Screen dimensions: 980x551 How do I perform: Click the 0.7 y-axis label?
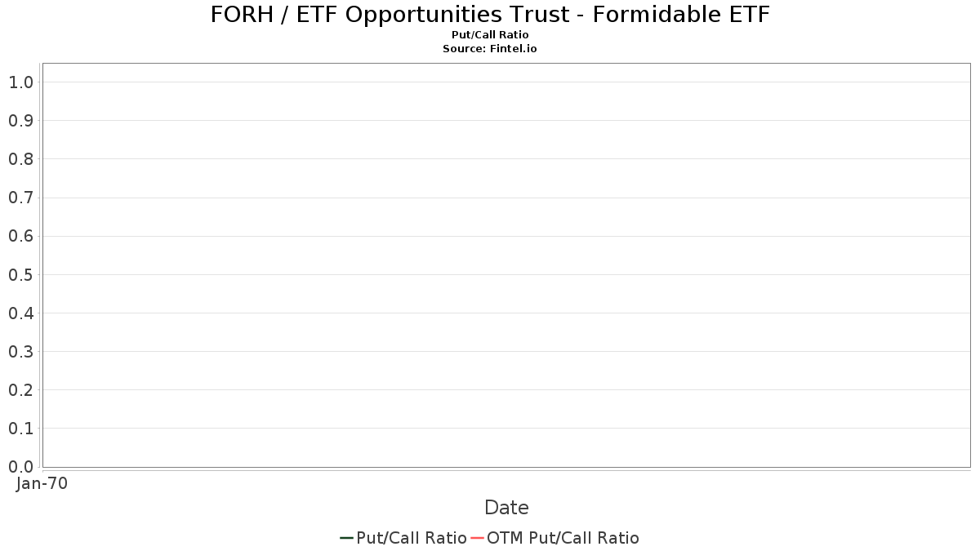tap(20, 198)
